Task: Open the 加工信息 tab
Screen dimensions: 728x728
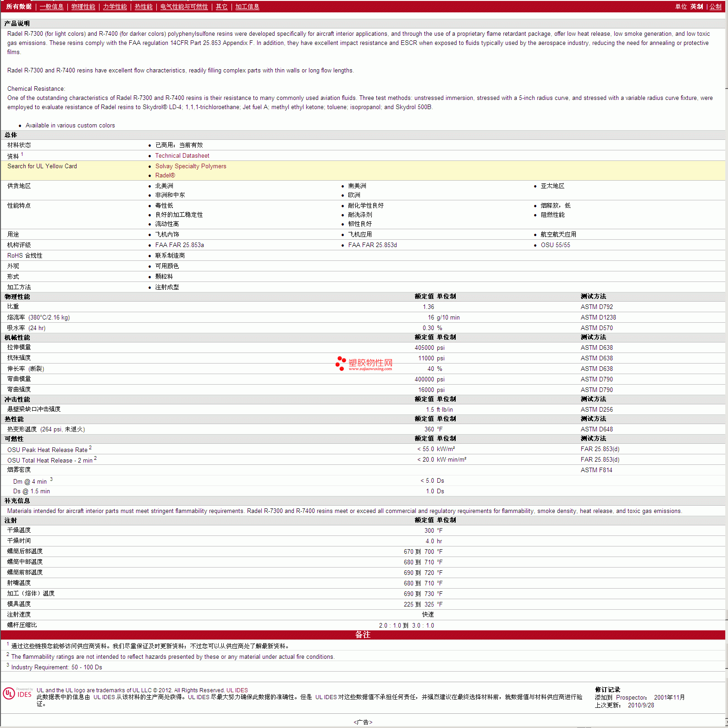Action: [x=247, y=6]
